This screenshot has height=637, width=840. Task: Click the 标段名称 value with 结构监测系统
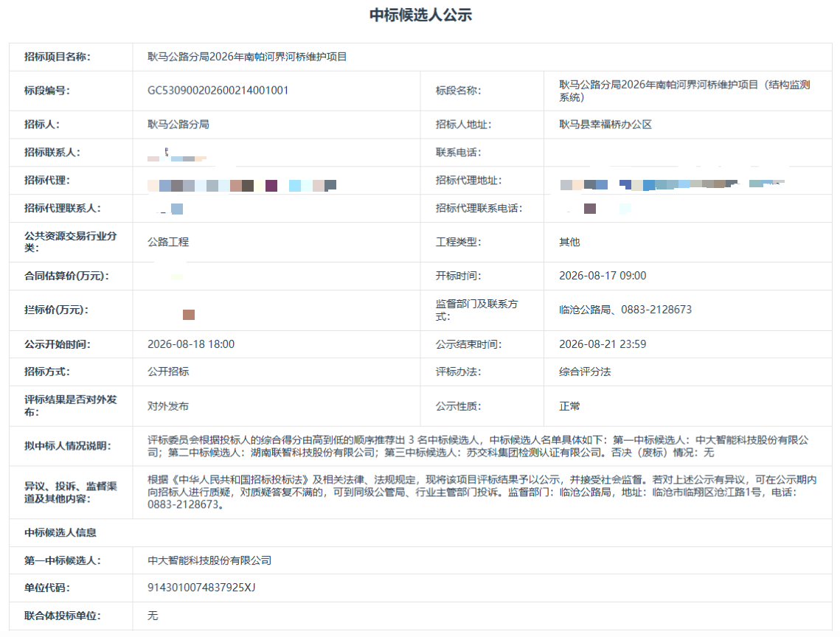(x=684, y=91)
